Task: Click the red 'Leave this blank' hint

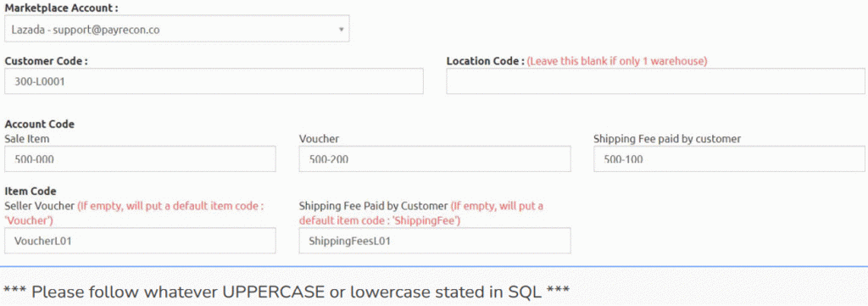Action: [617, 61]
